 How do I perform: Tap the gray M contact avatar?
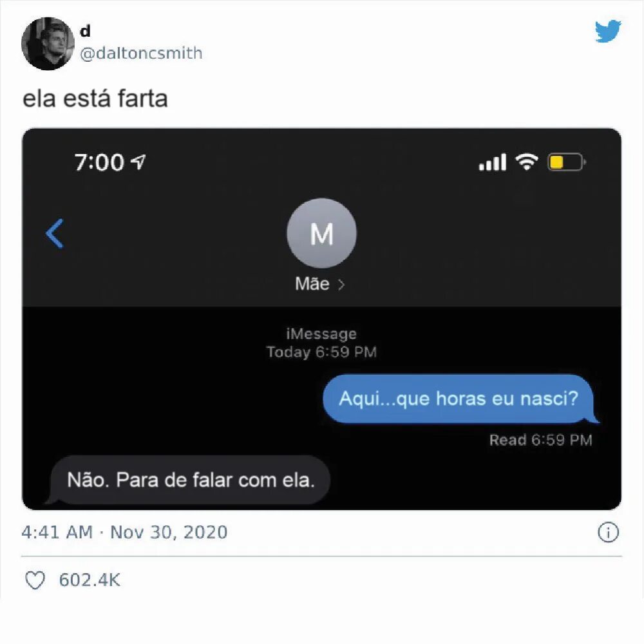pyautogui.click(x=321, y=233)
